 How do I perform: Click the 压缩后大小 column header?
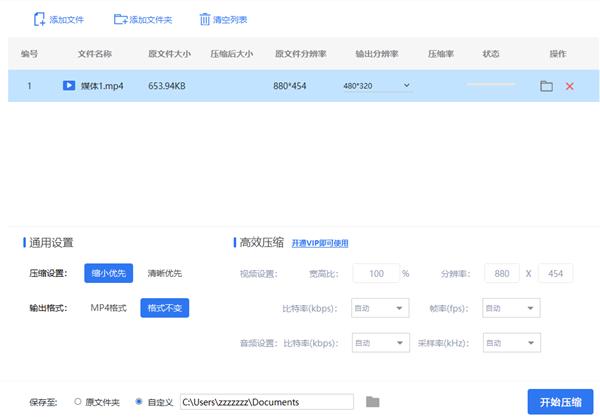232,54
